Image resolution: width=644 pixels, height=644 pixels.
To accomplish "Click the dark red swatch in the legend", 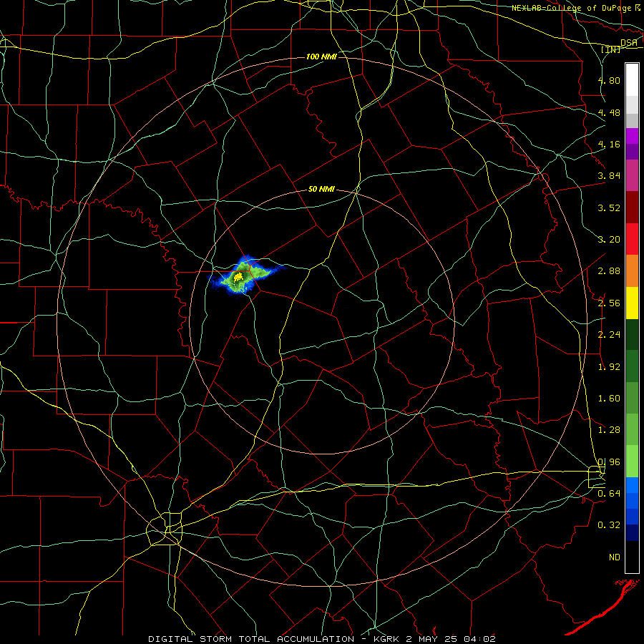I will [x=632, y=208].
